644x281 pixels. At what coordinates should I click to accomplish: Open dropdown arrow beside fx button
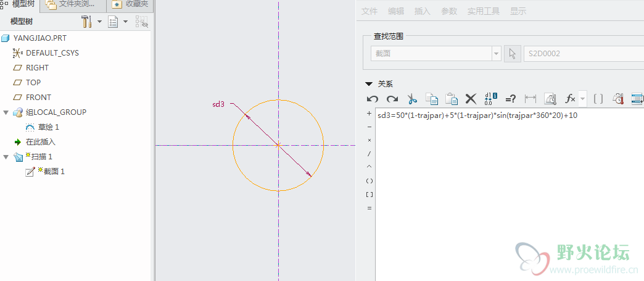click(x=583, y=99)
